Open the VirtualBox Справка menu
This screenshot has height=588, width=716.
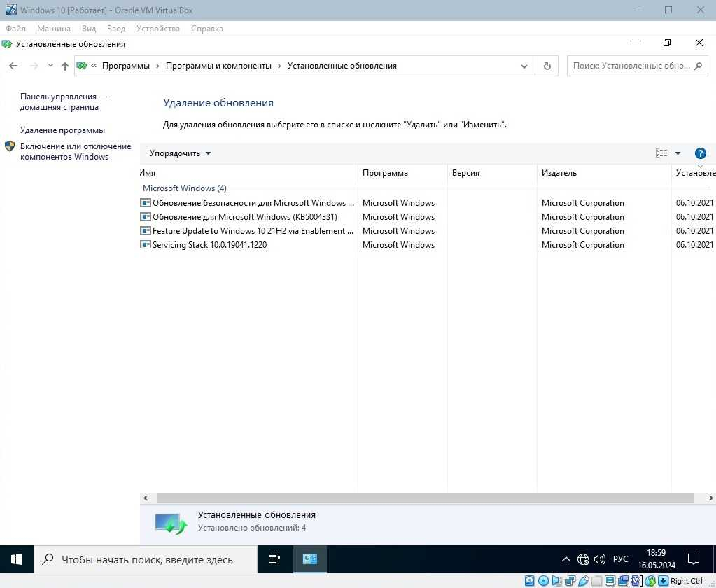pyautogui.click(x=207, y=29)
